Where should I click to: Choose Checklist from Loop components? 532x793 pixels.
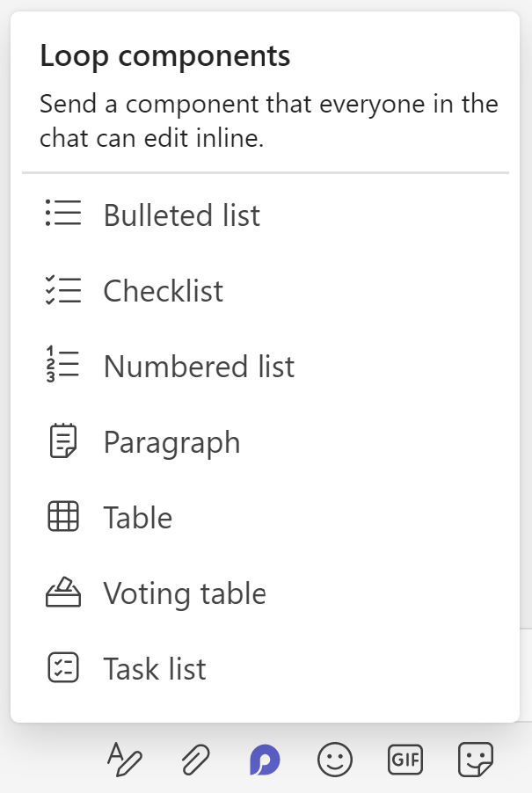pos(164,291)
